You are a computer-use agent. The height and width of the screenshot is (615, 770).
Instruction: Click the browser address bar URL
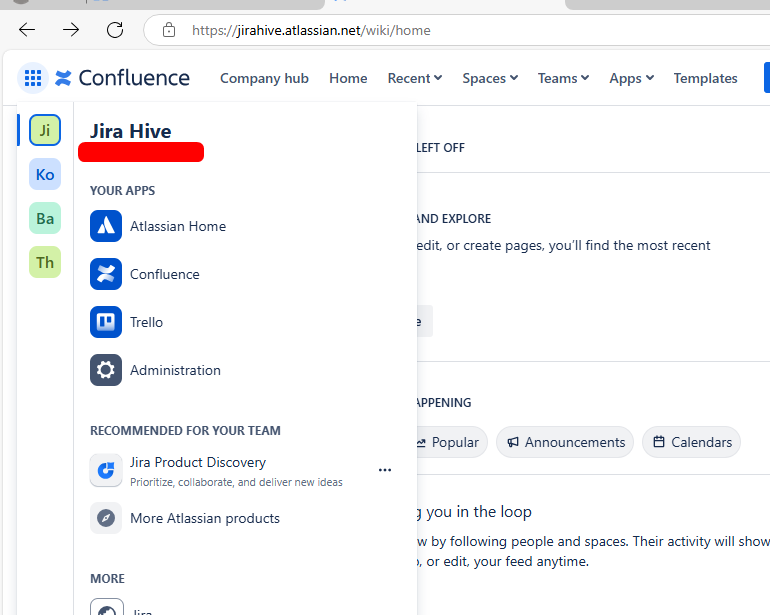[311, 30]
